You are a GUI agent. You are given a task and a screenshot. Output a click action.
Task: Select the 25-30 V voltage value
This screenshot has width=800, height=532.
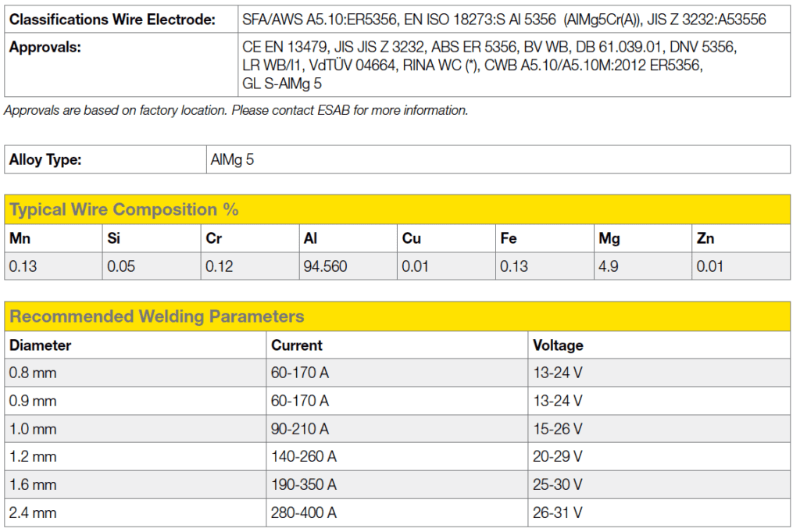[x=557, y=485]
